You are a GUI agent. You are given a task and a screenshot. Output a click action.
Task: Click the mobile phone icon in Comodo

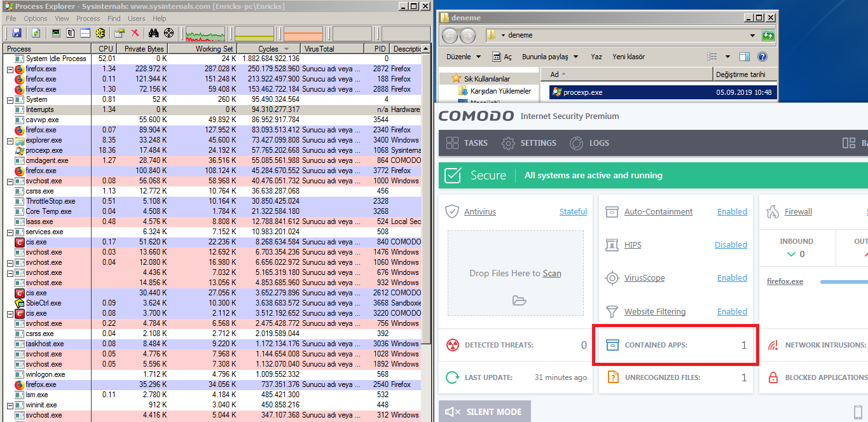click(x=858, y=412)
